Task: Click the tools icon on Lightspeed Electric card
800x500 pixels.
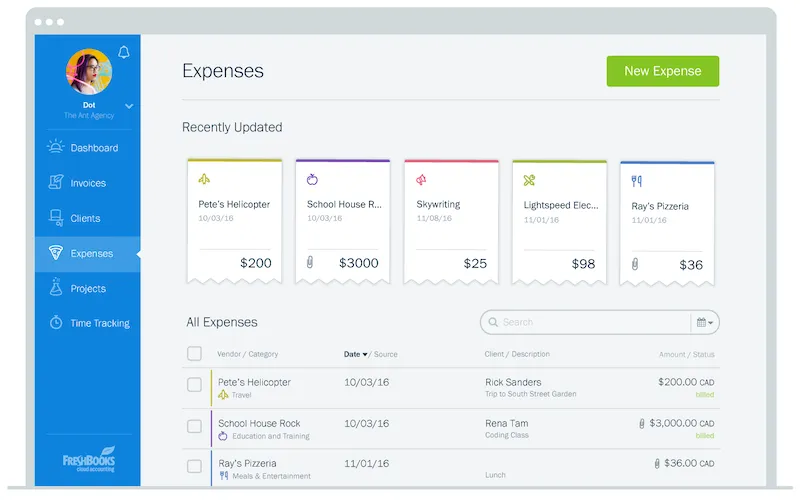Action: tap(529, 180)
